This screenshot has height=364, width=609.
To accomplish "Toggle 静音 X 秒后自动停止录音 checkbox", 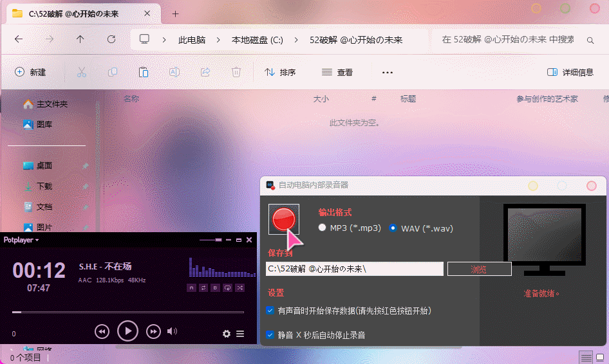I will [270, 334].
